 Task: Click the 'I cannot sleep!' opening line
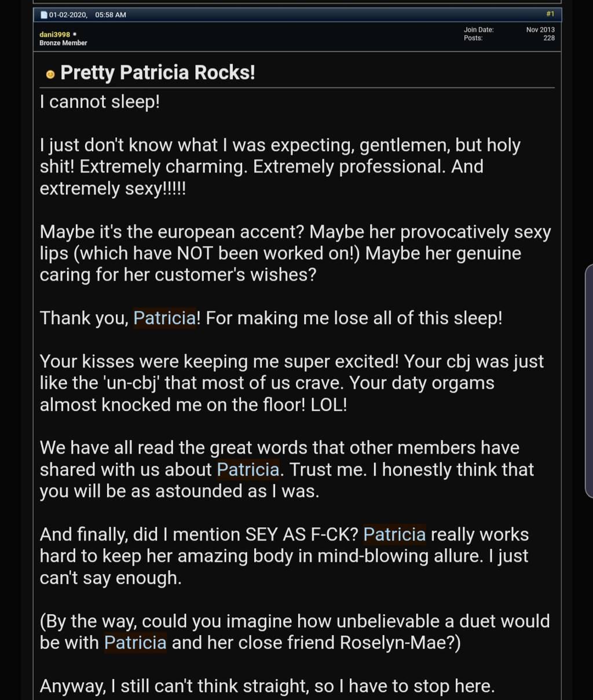[x=100, y=102]
